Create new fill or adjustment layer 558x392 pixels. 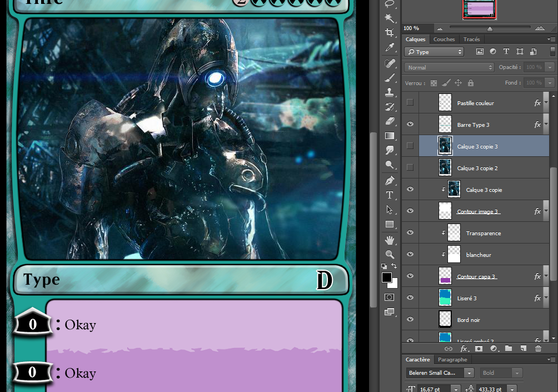tap(494, 349)
